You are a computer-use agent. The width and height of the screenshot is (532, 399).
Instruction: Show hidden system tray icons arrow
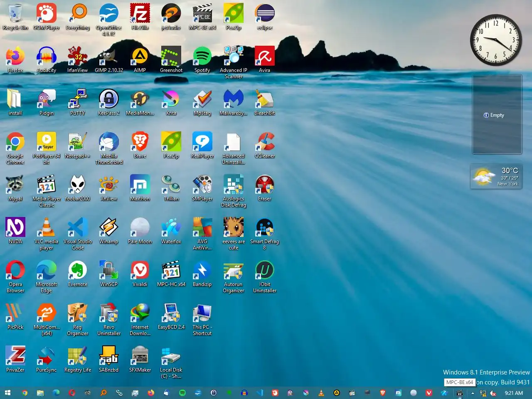473,393
